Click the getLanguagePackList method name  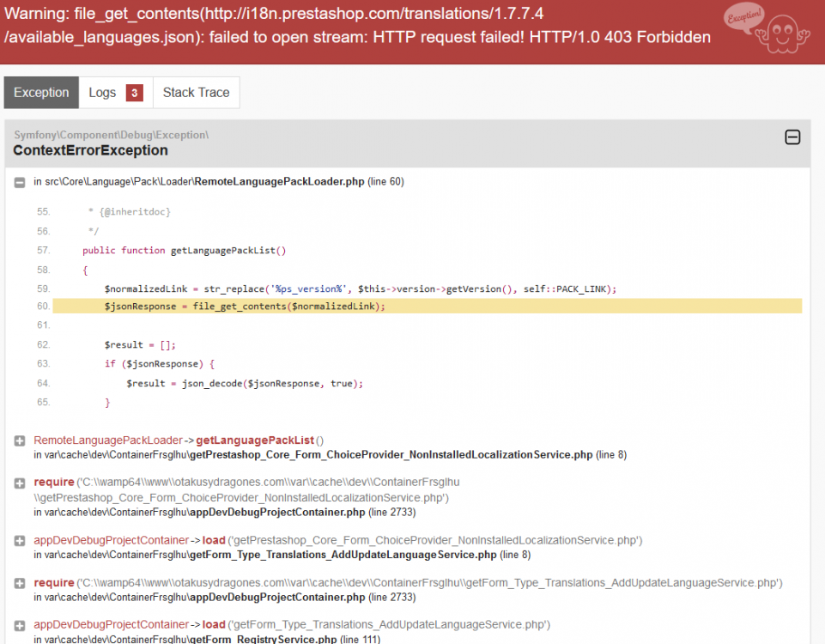point(255,440)
